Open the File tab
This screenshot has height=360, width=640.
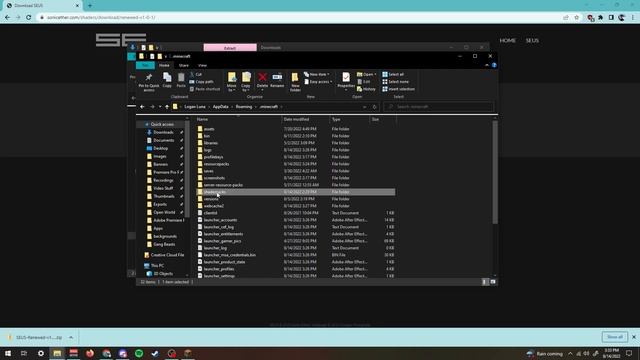[x=145, y=65]
